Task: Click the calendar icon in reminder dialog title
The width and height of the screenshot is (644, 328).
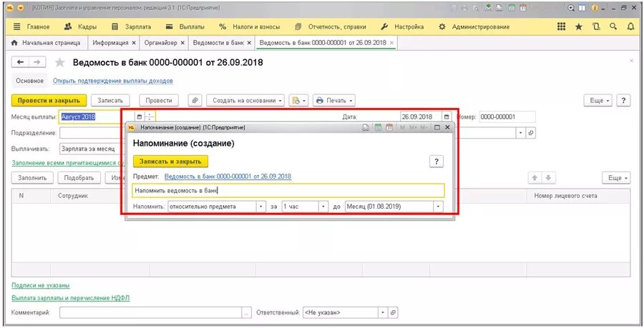Action: [x=389, y=127]
